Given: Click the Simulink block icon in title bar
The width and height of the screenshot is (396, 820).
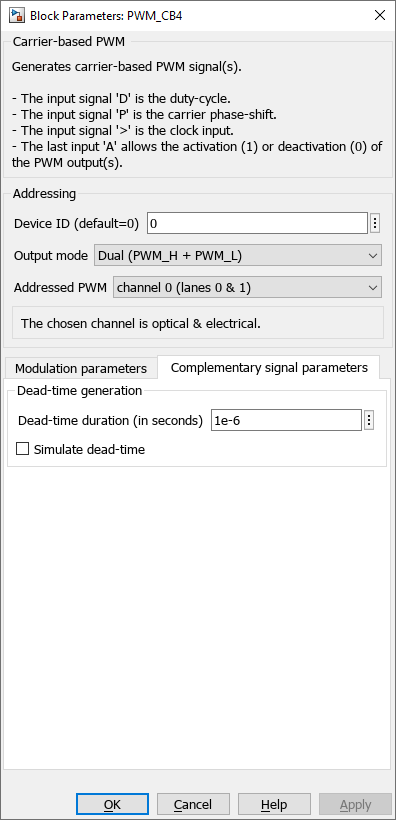Looking at the screenshot, I should [18, 15].
